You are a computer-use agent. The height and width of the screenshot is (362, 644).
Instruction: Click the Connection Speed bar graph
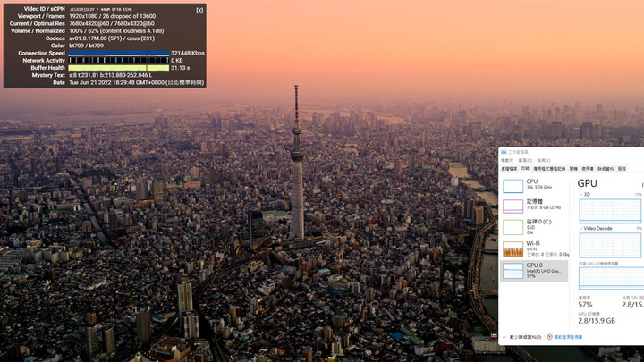tap(119, 53)
